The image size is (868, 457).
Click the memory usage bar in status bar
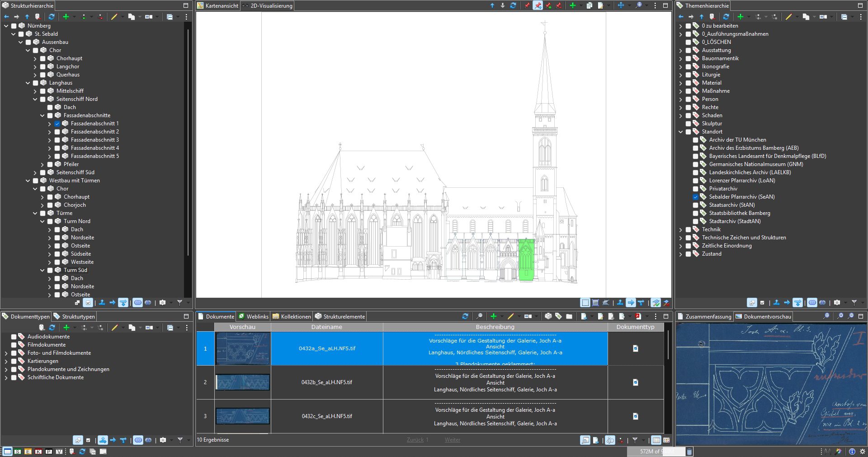tap(656, 452)
